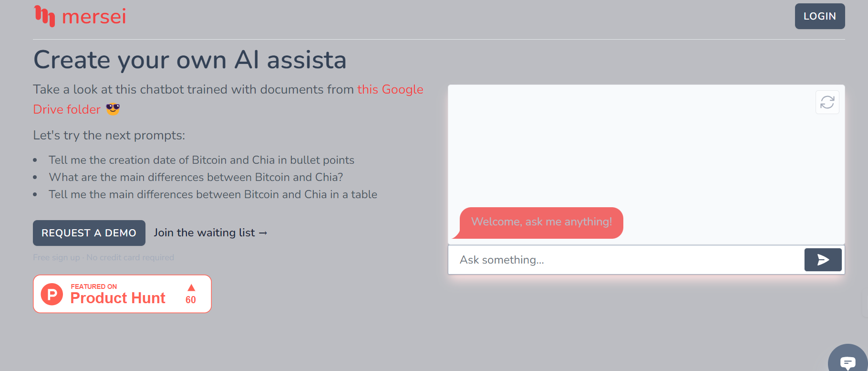Click the Ask something input field
The width and height of the screenshot is (868, 371).
pyautogui.click(x=572, y=260)
